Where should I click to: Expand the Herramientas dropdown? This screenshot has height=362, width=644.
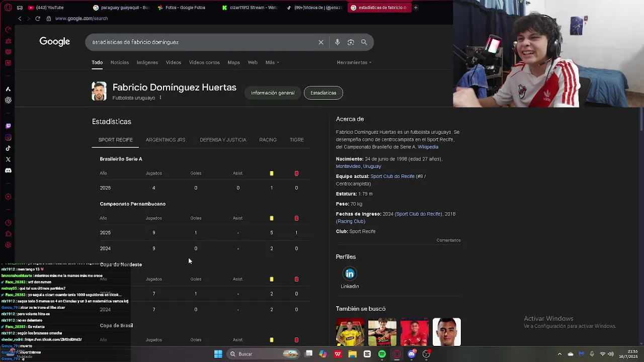point(354,62)
